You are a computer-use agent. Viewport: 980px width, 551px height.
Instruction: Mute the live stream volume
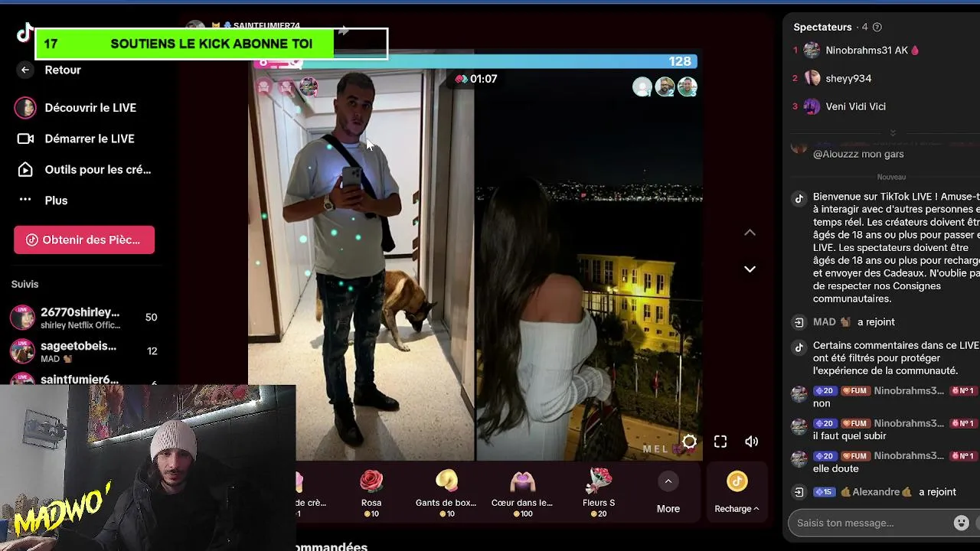click(x=752, y=442)
